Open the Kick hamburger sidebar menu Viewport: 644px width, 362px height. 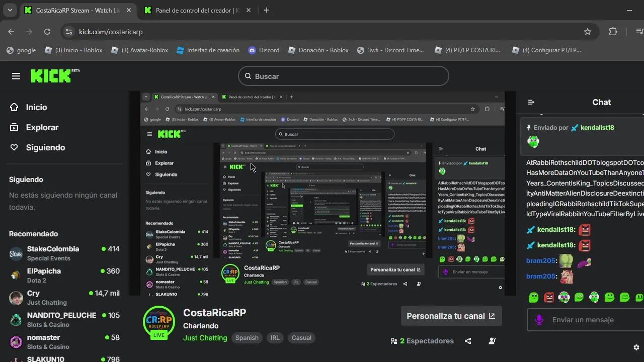pos(16,76)
